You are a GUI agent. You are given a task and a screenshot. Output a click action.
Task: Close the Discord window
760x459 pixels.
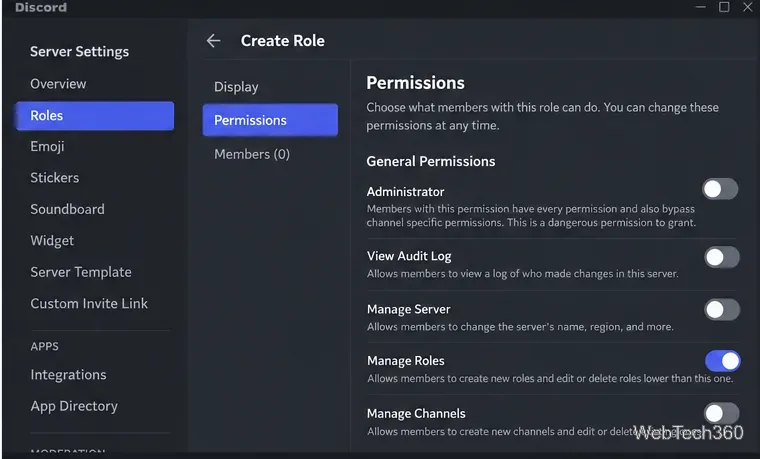tap(747, 7)
